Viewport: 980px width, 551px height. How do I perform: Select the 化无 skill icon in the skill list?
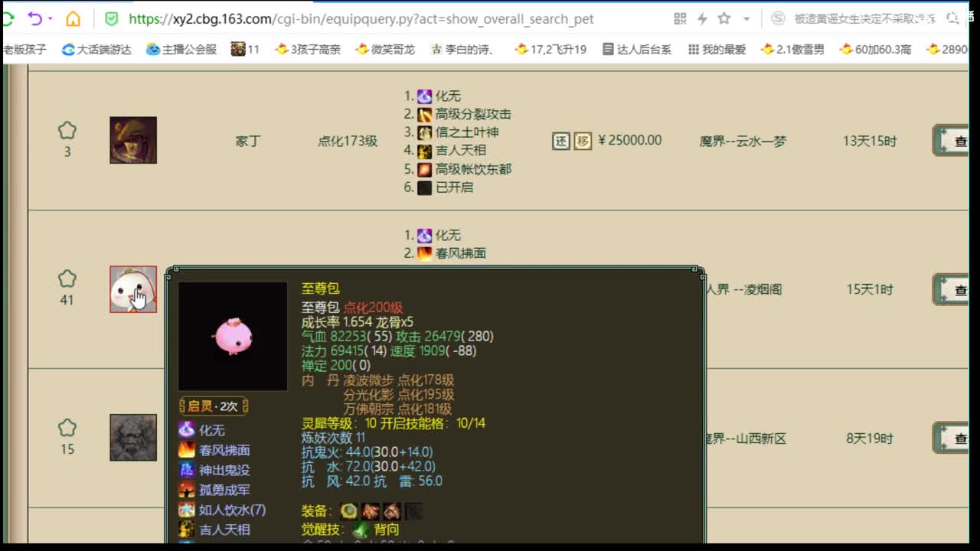[x=424, y=96]
